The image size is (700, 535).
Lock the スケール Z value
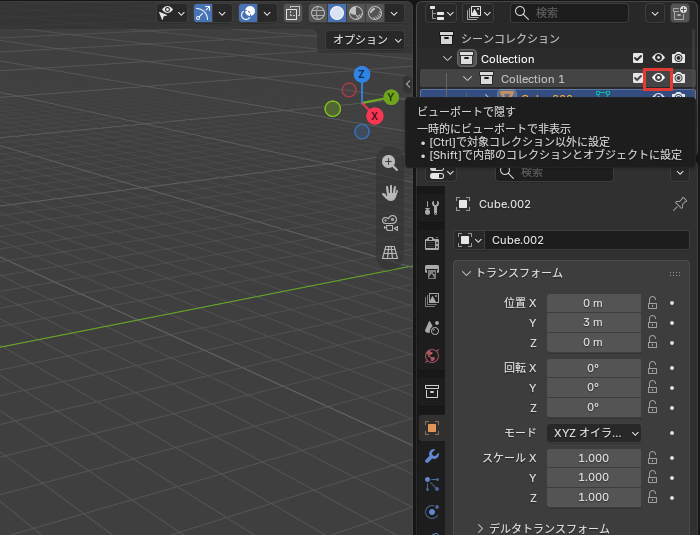coord(652,497)
